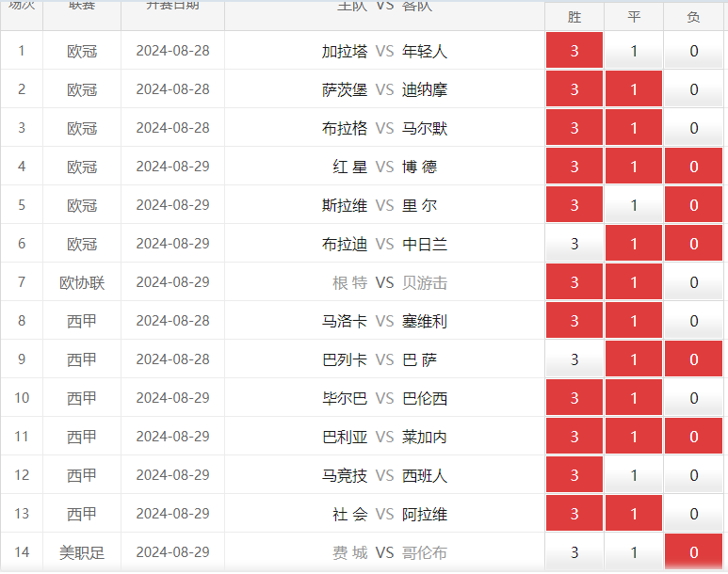Toggle 平 (1) for 巴列卡 VS 巴萨
The height and width of the screenshot is (574, 728).
[x=634, y=359]
